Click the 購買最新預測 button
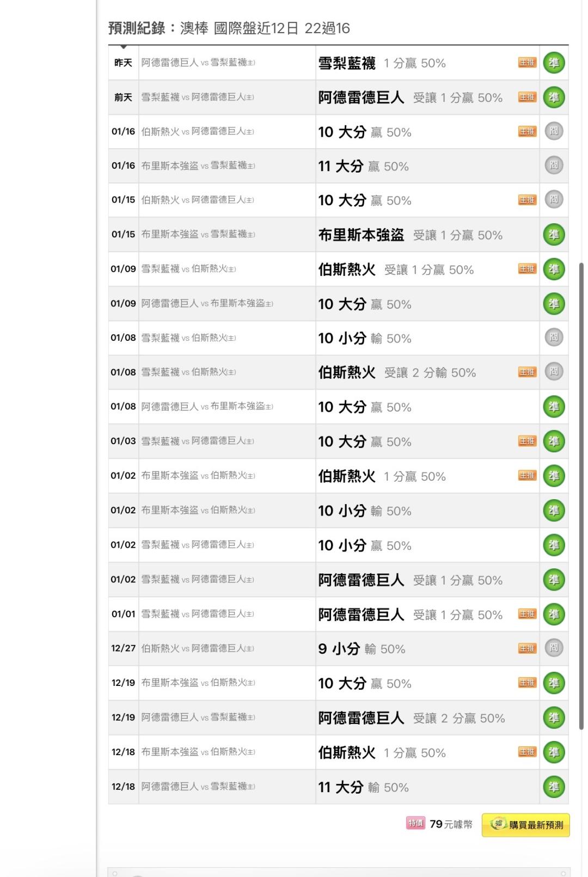 point(525,825)
